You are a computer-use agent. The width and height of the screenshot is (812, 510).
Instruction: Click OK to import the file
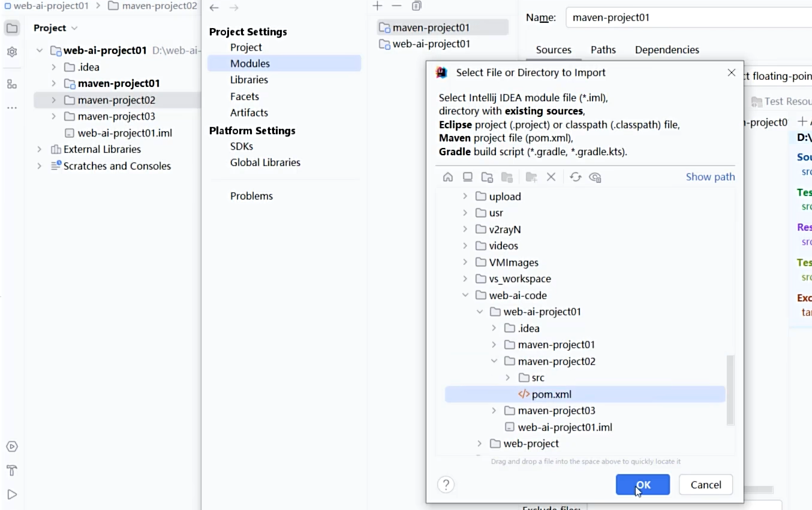pos(643,485)
